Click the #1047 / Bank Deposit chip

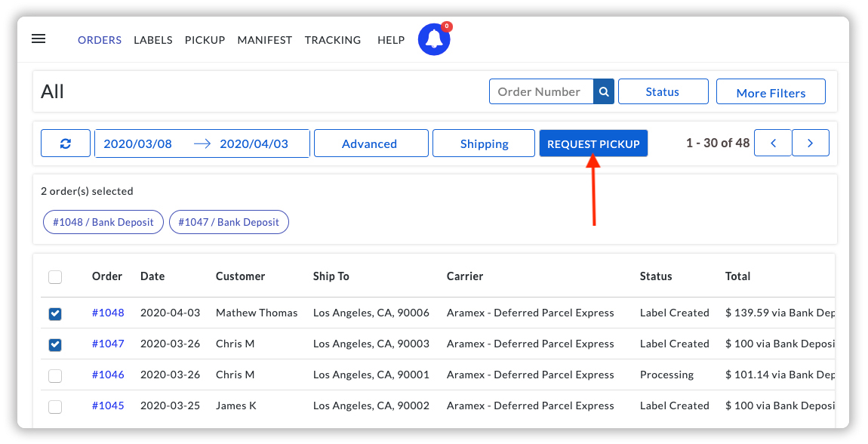click(x=229, y=222)
